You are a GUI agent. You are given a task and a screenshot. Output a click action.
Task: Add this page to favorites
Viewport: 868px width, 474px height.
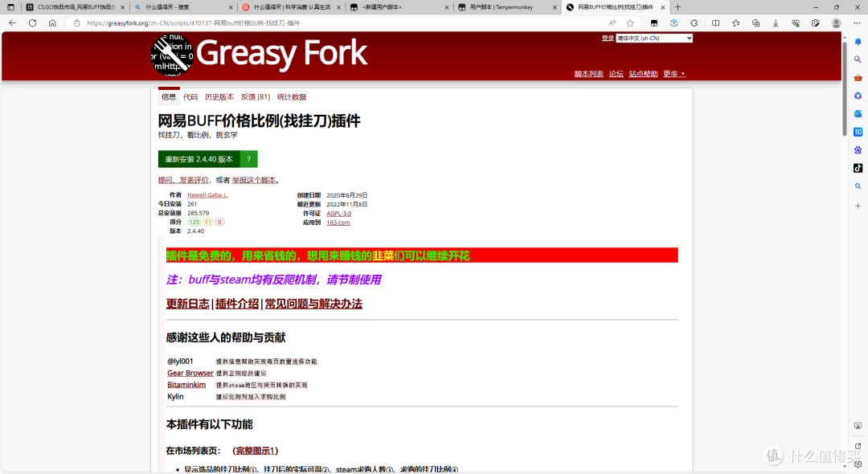click(630, 23)
